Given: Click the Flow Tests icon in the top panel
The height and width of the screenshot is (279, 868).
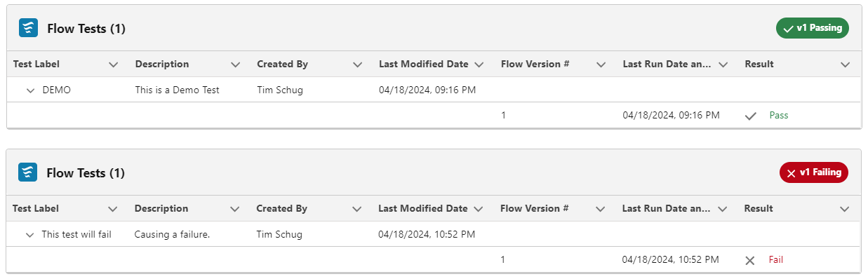Looking at the screenshot, I should [x=28, y=28].
